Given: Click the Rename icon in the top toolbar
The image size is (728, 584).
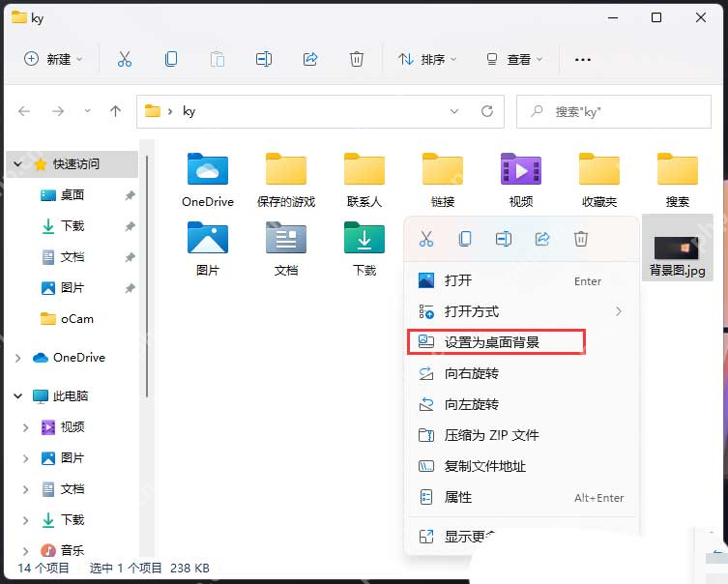Looking at the screenshot, I should pos(264,59).
